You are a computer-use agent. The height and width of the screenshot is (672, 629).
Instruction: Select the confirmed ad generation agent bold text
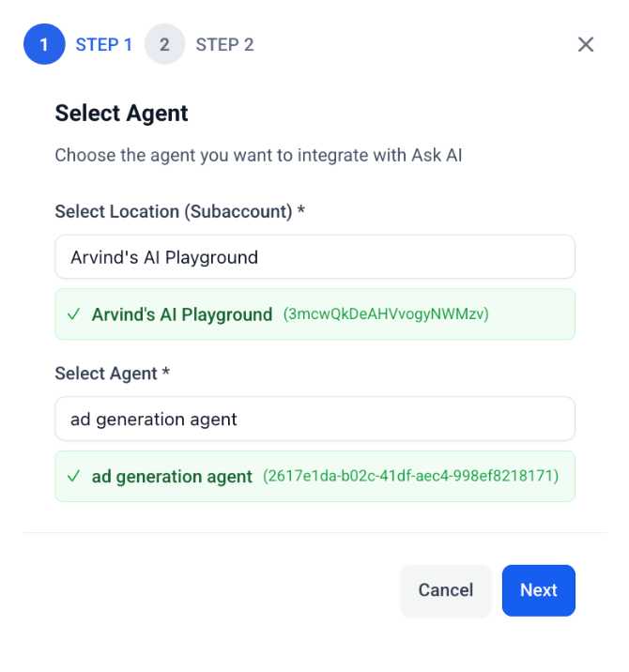coord(172,477)
